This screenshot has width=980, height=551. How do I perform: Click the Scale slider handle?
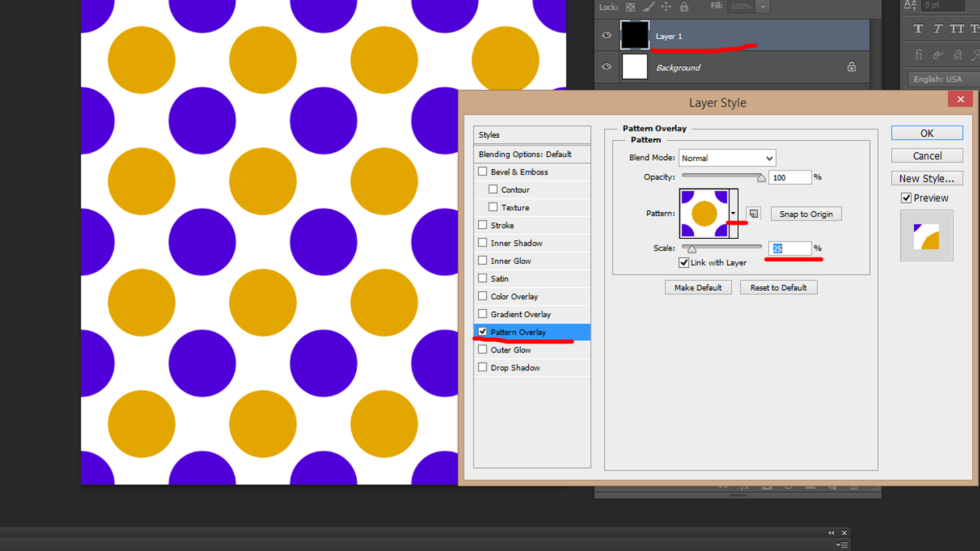tap(692, 249)
